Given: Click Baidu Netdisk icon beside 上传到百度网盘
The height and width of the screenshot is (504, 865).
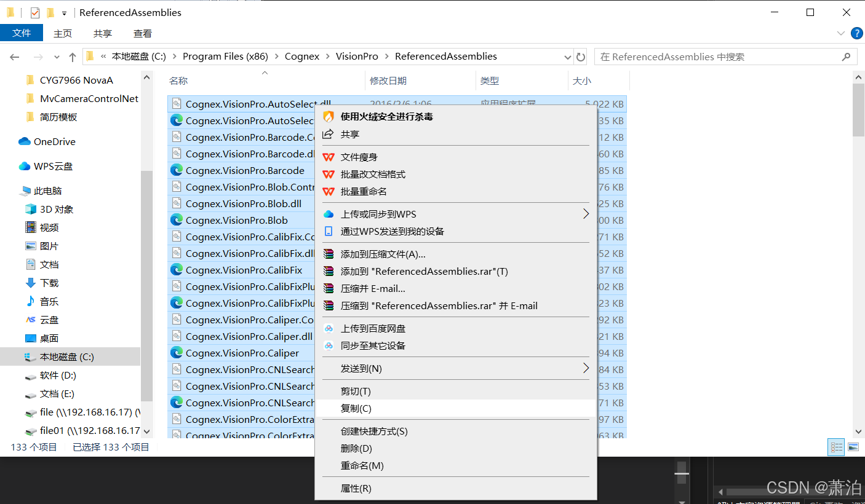Looking at the screenshot, I should pyautogui.click(x=329, y=329).
